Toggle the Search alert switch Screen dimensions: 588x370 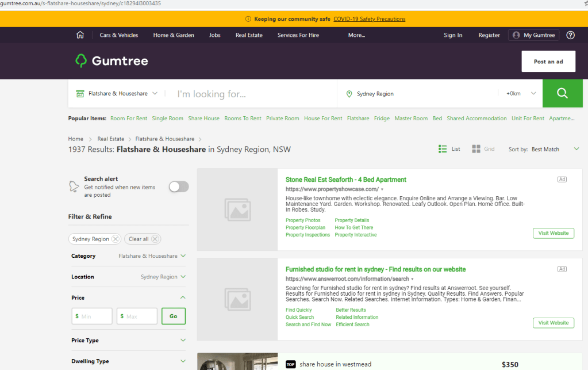tap(178, 186)
